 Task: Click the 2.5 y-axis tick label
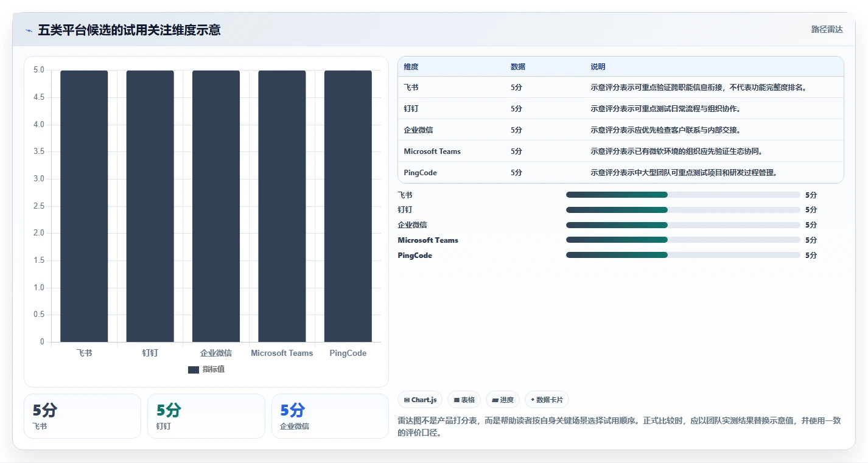pyautogui.click(x=39, y=206)
